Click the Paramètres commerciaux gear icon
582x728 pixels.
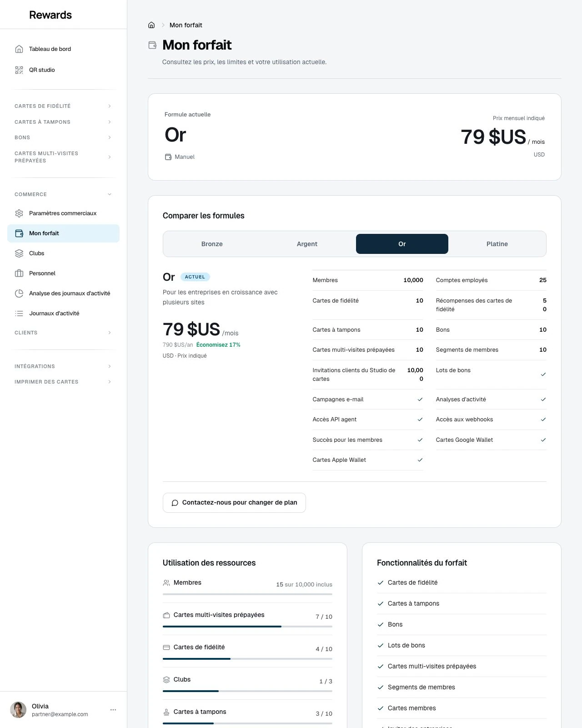[19, 213]
